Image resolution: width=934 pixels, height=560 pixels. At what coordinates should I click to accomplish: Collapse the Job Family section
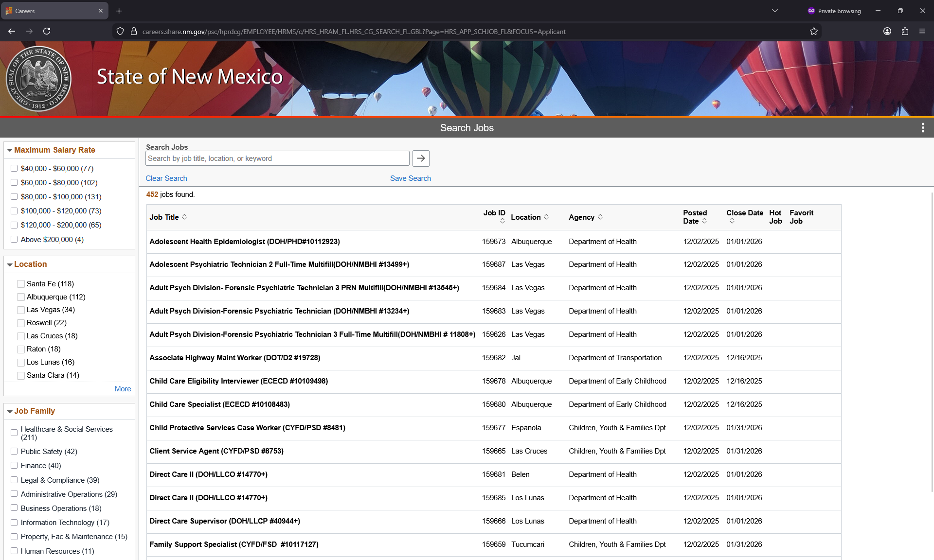10,411
